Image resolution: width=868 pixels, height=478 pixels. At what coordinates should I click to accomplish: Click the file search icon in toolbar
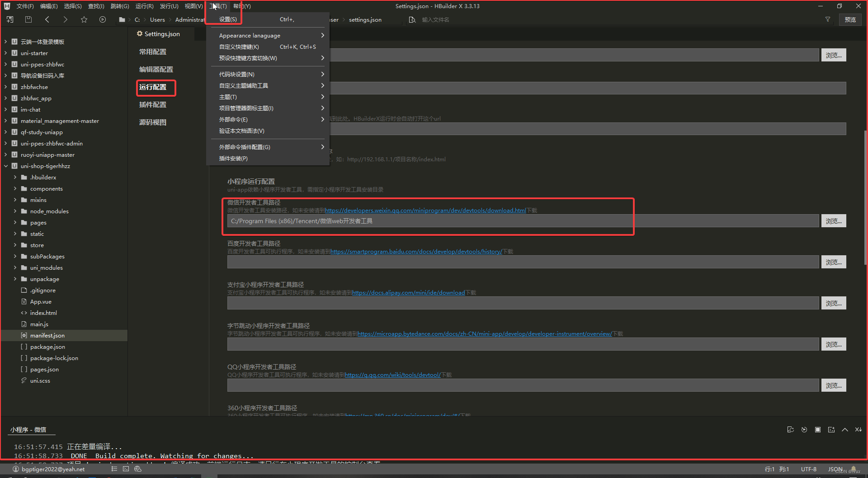tap(412, 19)
